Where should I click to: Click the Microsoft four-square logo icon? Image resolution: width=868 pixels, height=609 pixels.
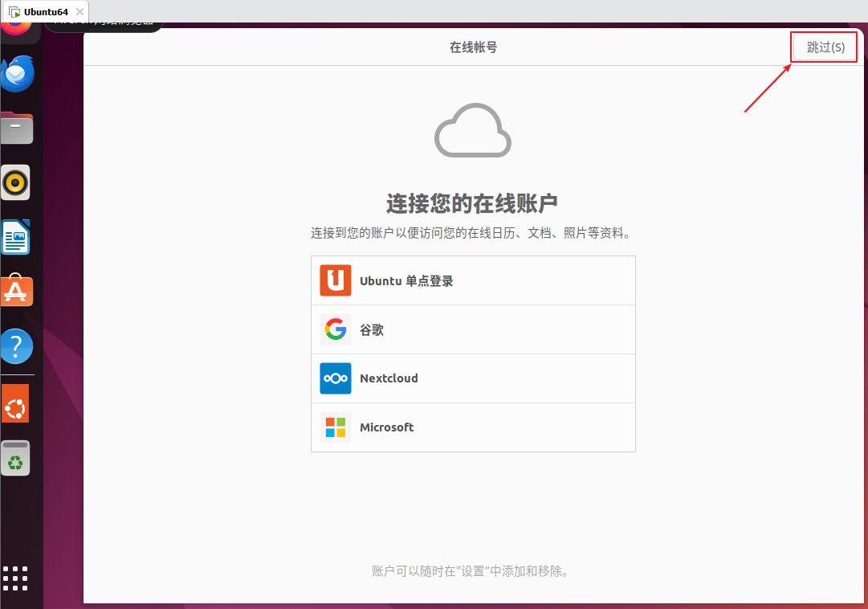tap(336, 427)
